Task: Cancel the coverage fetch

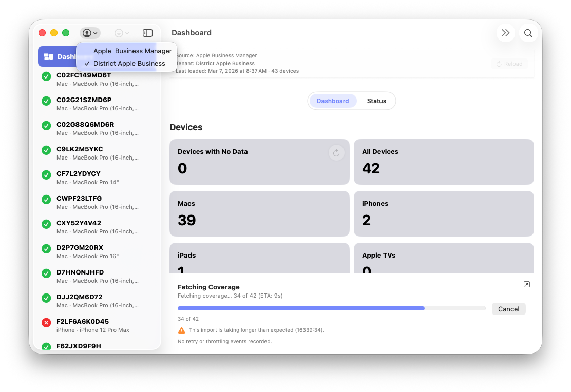Action: point(508,309)
